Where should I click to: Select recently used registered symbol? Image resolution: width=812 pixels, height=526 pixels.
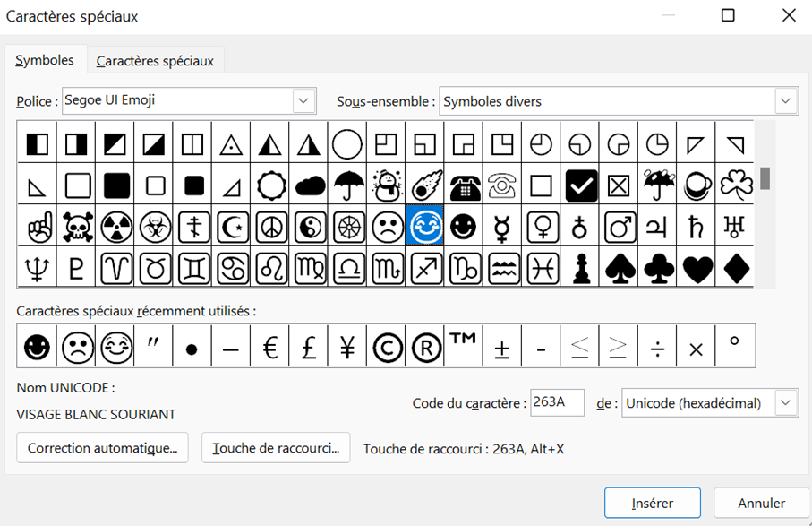click(x=425, y=346)
